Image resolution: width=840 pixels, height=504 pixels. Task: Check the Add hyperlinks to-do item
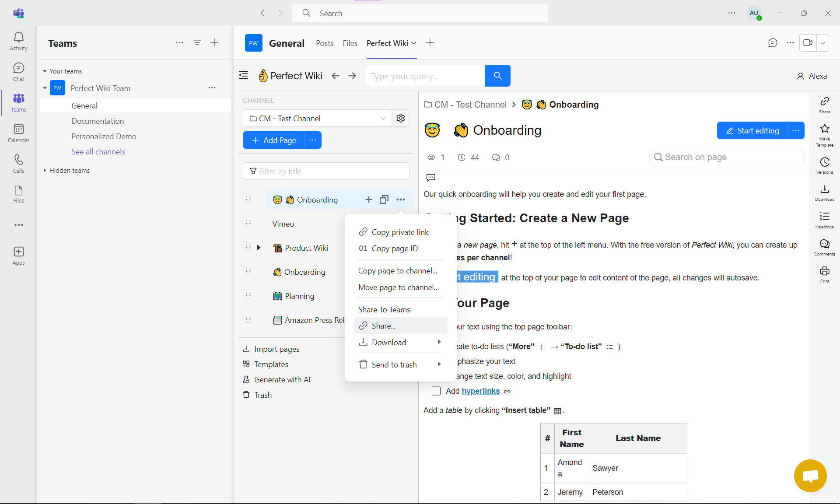(436, 391)
